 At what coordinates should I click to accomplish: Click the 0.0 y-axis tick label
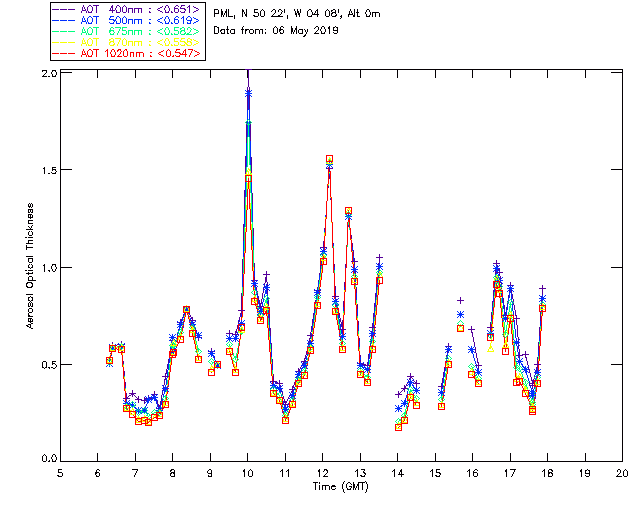tap(49, 459)
